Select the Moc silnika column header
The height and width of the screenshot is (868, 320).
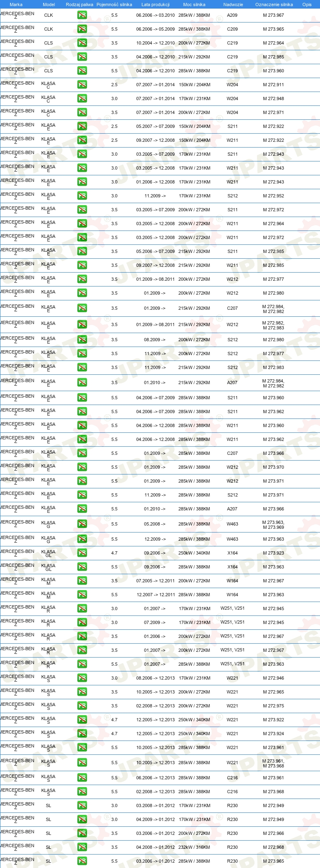194,4
